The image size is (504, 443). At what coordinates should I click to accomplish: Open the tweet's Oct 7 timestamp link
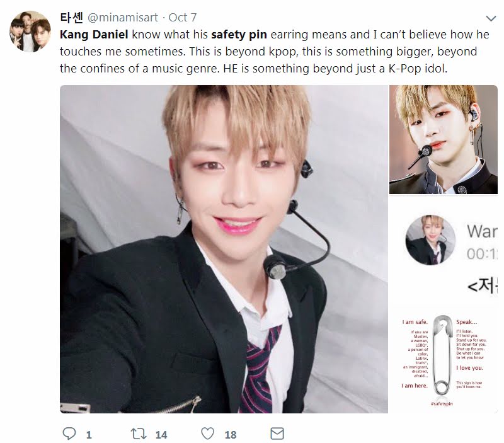click(x=183, y=18)
